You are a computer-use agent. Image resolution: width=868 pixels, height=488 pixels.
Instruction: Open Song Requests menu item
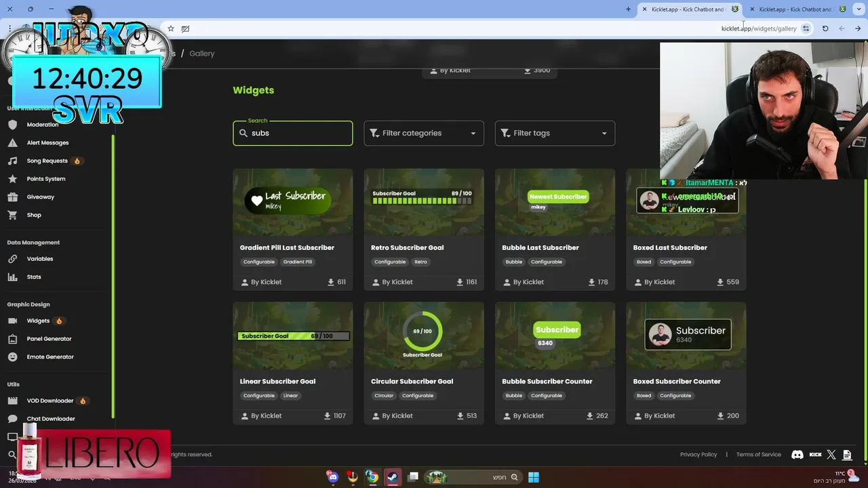(x=47, y=161)
